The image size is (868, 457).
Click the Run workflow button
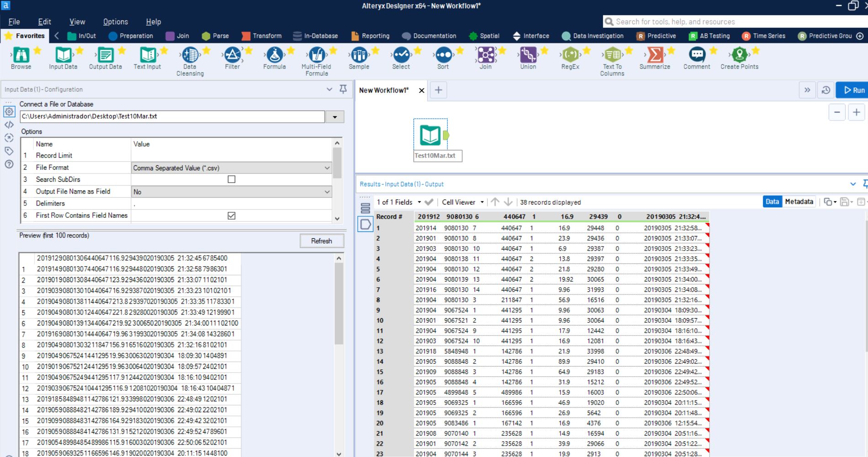pos(853,90)
